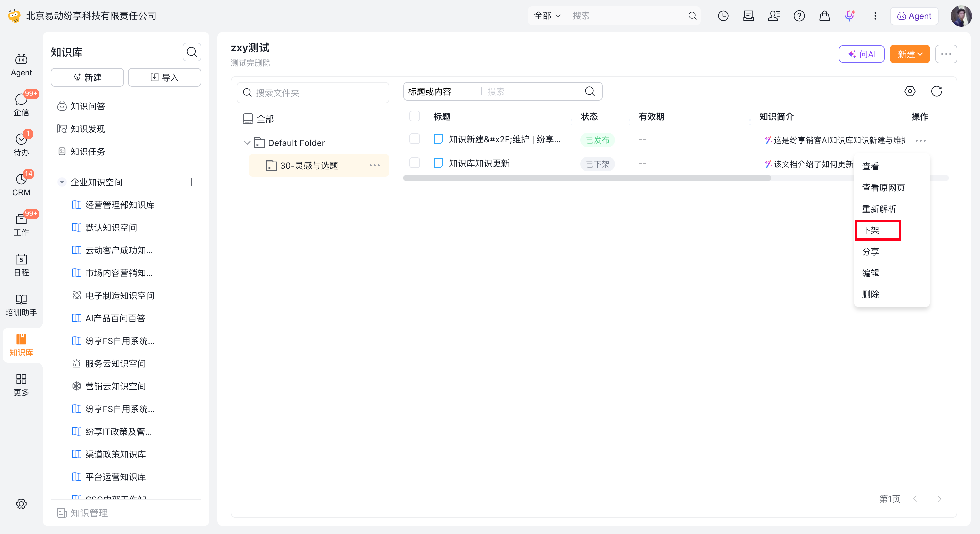Select 删除 in the context menu
The image size is (980, 534).
[870, 294]
